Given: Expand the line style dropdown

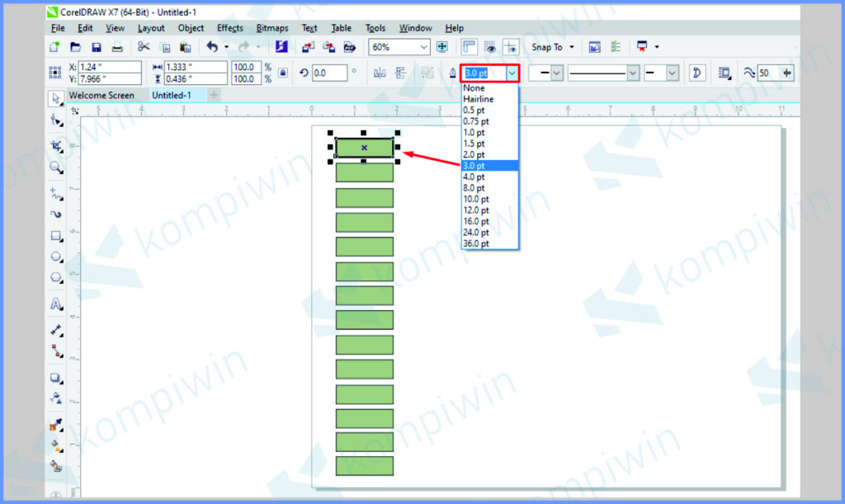Looking at the screenshot, I should coord(633,73).
